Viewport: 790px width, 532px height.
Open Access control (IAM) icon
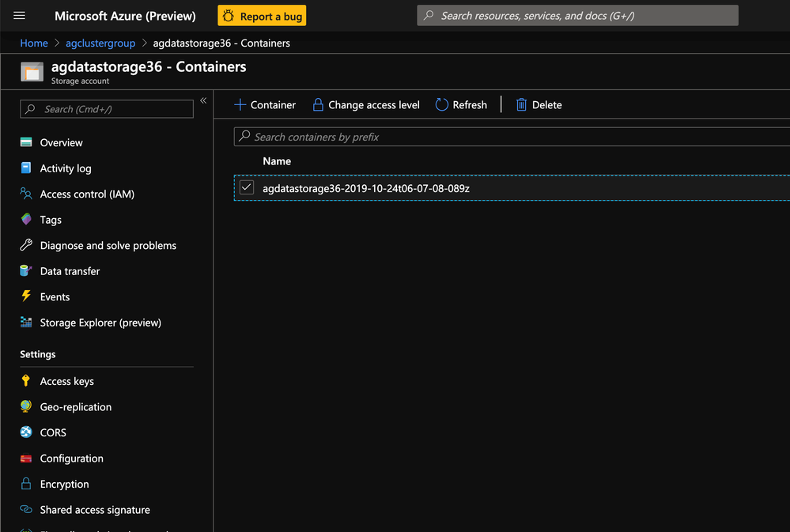click(x=26, y=194)
